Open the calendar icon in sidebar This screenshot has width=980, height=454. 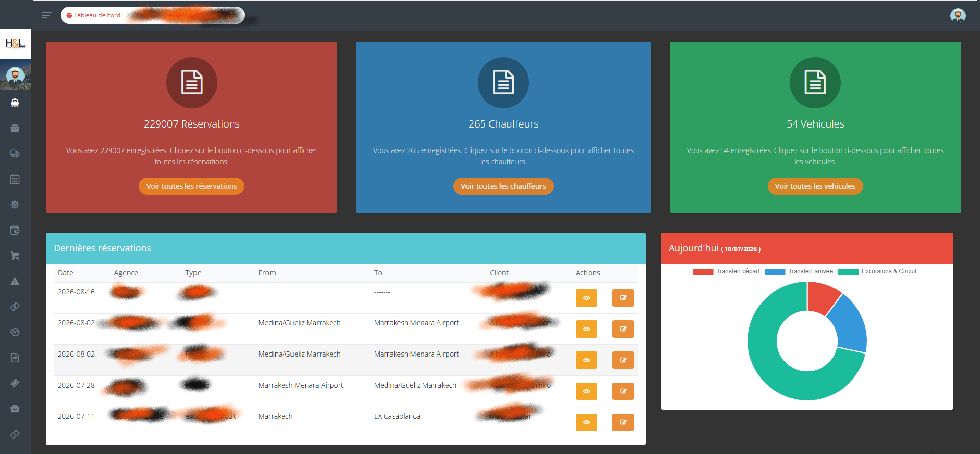(x=15, y=179)
